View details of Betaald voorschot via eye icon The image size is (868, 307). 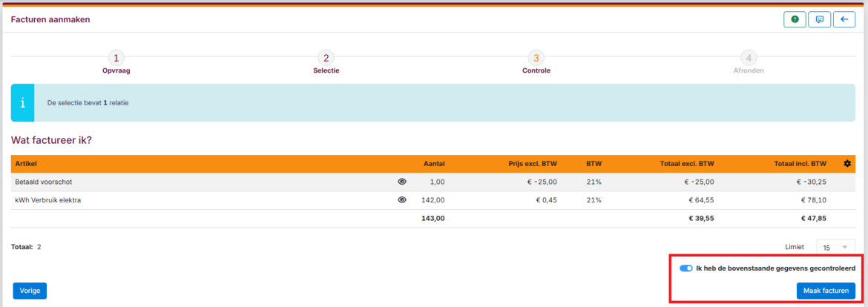pyautogui.click(x=402, y=182)
